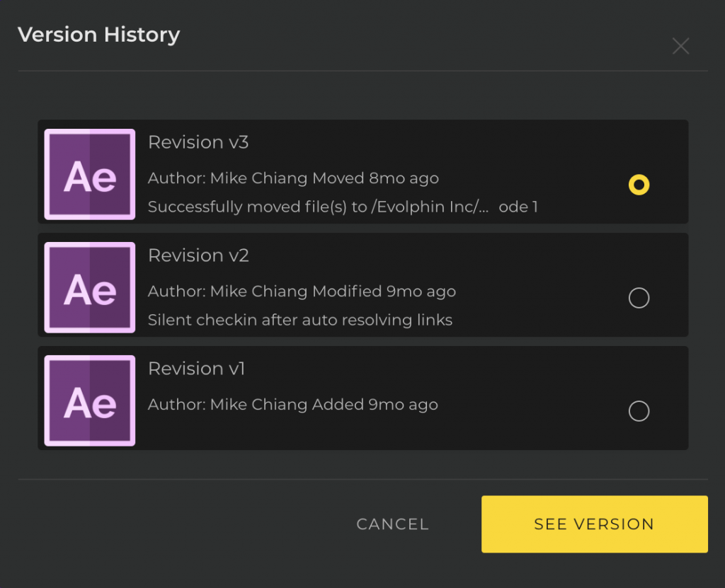Select the Revision v3 radio button

(639, 185)
